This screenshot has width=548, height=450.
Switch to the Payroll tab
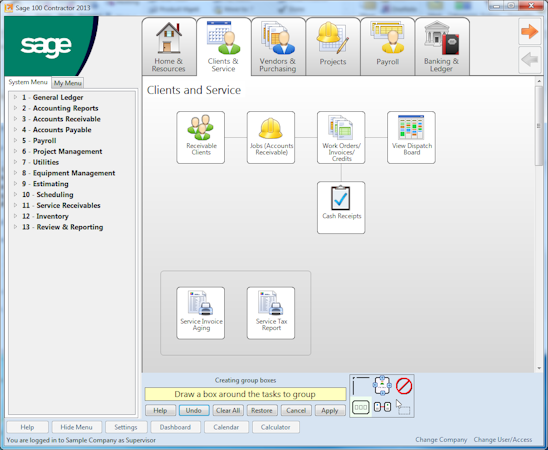pyautogui.click(x=387, y=46)
